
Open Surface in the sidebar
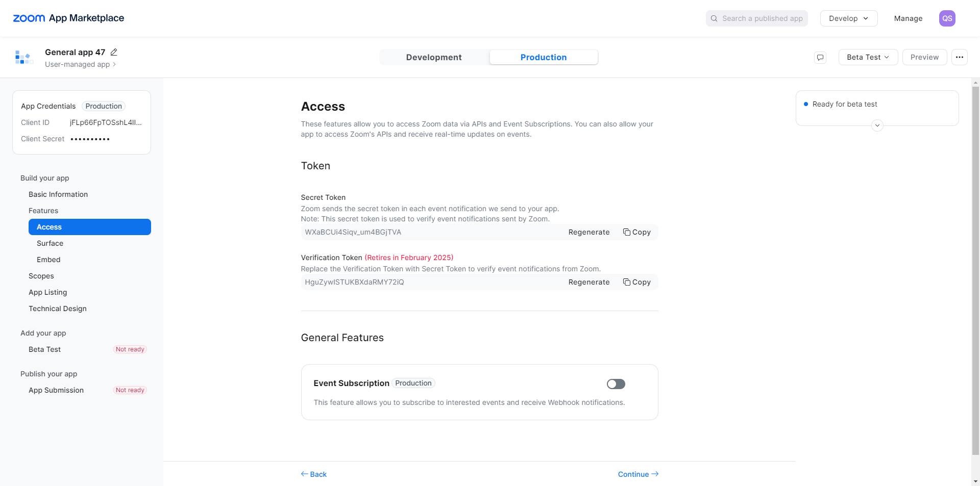(50, 243)
